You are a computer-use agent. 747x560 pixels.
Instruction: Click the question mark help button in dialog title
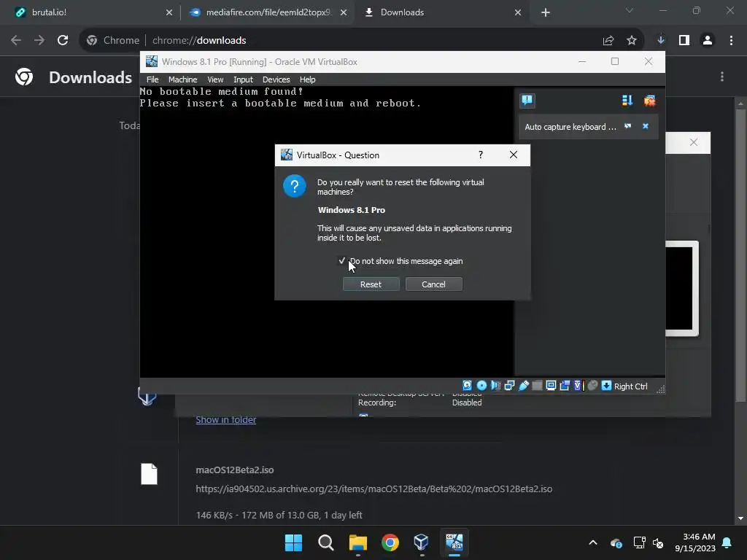pyautogui.click(x=481, y=155)
